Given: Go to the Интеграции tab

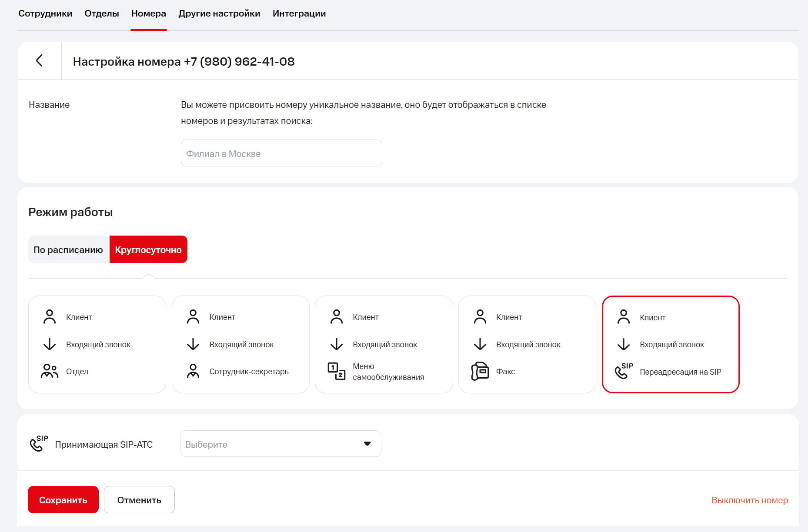Looking at the screenshot, I should click(x=299, y=13).
